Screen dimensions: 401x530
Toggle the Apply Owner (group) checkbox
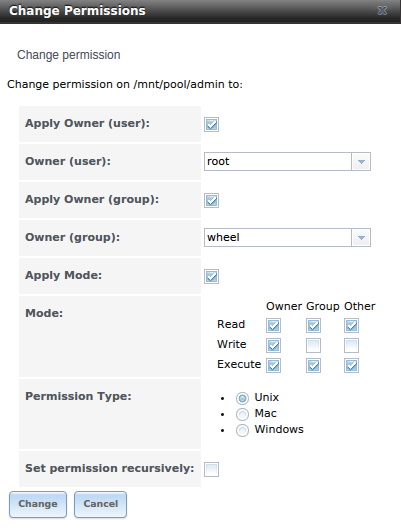pyautogui.click(x=211, y=200)
